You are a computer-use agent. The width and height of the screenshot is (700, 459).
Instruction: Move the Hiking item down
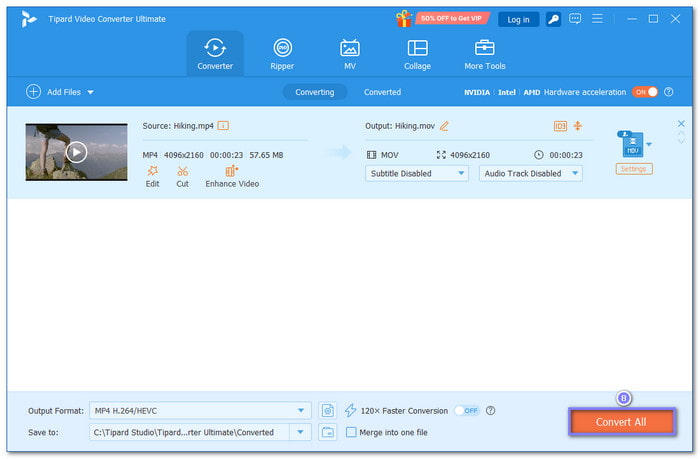tap(681, 141)
